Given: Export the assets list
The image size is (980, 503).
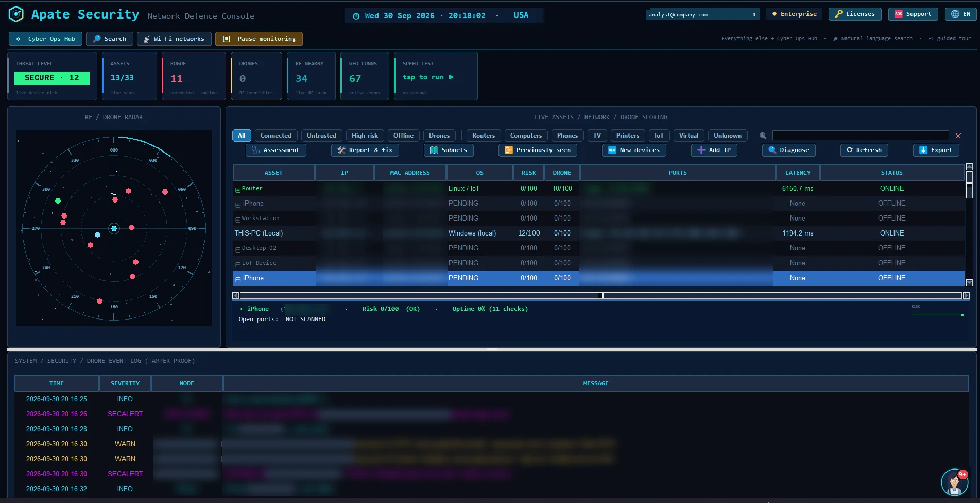Looking at the screenshot, I should pyautogui.click(x=936, y=150).
